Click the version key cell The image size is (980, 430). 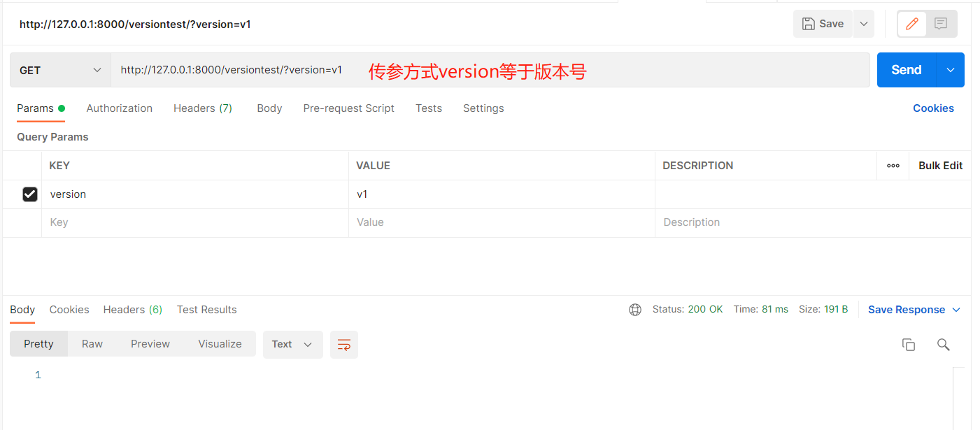pos(195,194)
